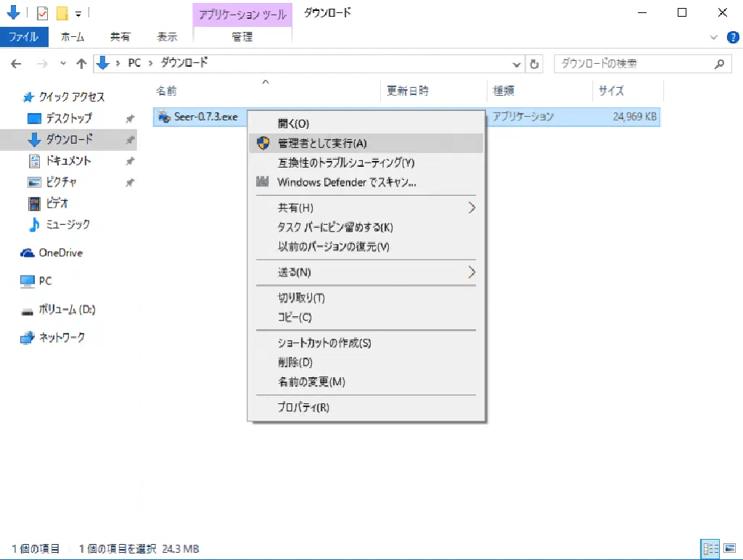Switch to details view in status bar
This screenshot has width=743, height=560.
click(x=710, y=548)
